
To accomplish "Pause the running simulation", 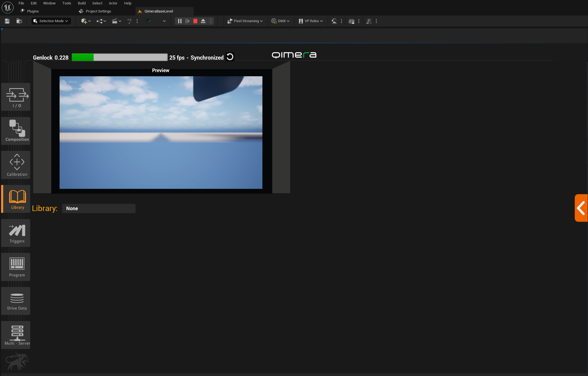I will coord(180,21).
